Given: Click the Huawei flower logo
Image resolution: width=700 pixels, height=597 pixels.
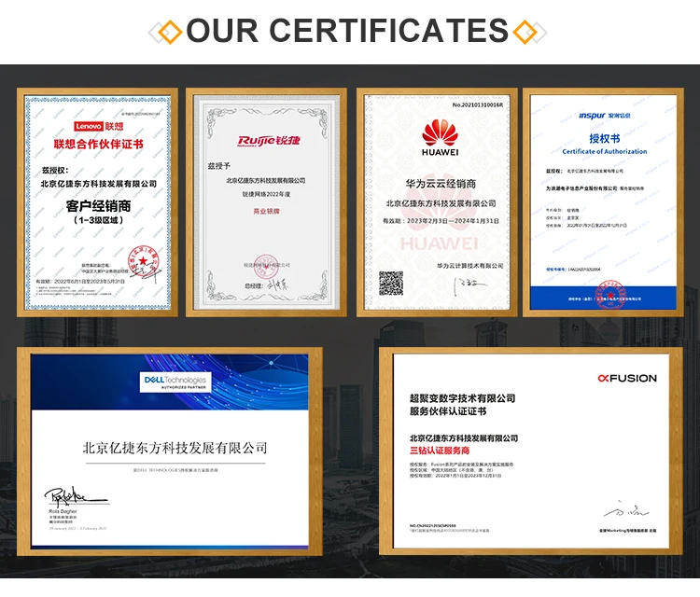Looking at the screenshot, I should tap(441, 133).
